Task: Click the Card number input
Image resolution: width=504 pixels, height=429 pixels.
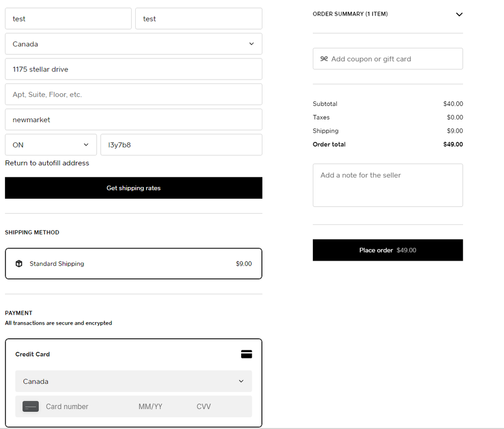Action: pyautogui.click(x=86, y=407)
